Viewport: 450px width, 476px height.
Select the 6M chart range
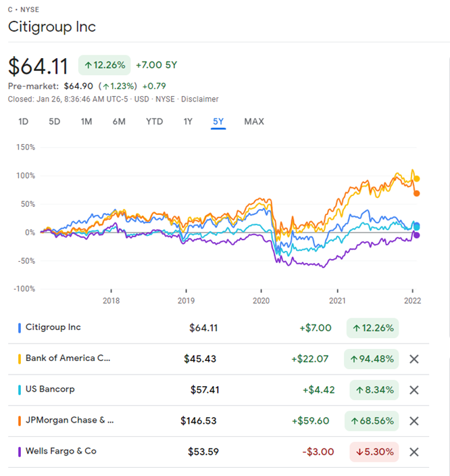coord(119,122)
